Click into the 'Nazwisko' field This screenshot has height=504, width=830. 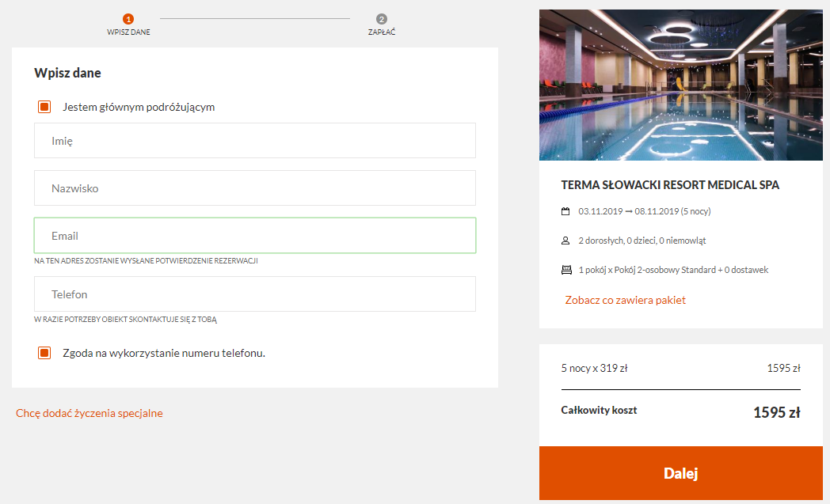coord(255,188)
